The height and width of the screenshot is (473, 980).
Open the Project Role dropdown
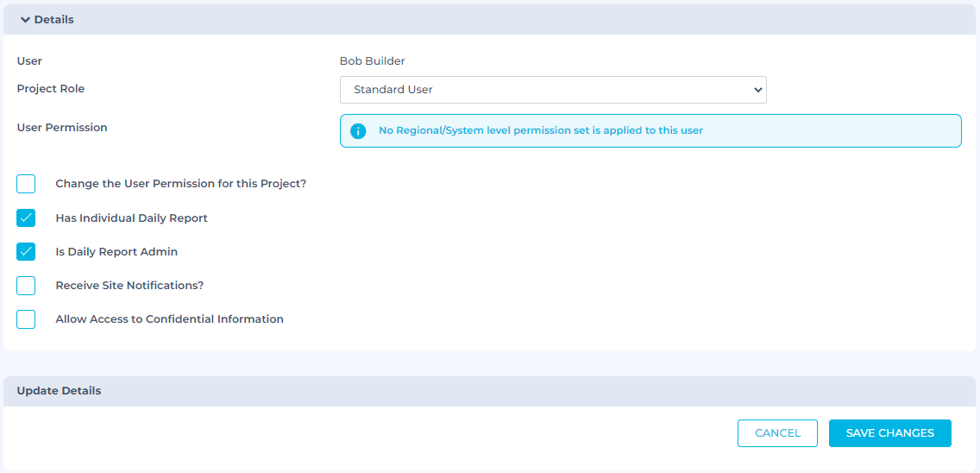[x=553, y=90]
